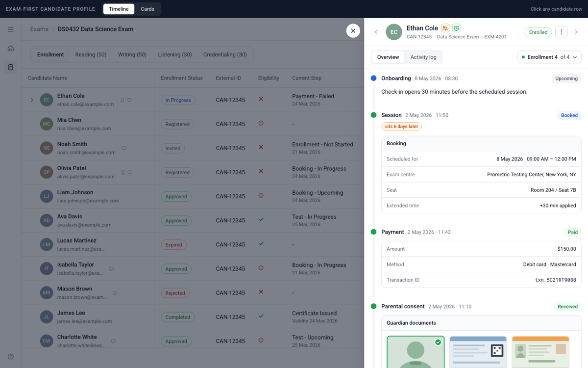Click the blue Onboarding timeline marker
The height and width of the screenshot is (368, 588).
click(x=373, y=78)
